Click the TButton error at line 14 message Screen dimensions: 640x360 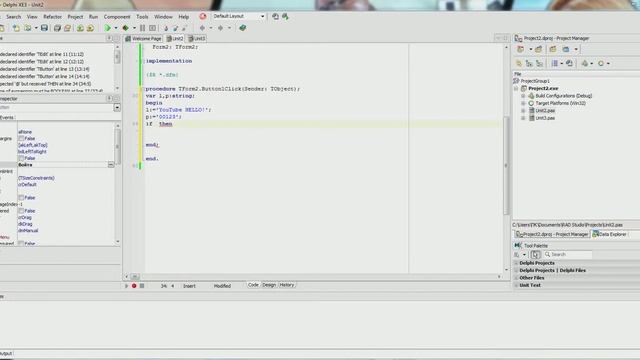pyautogui.click(x=44, y=76)
